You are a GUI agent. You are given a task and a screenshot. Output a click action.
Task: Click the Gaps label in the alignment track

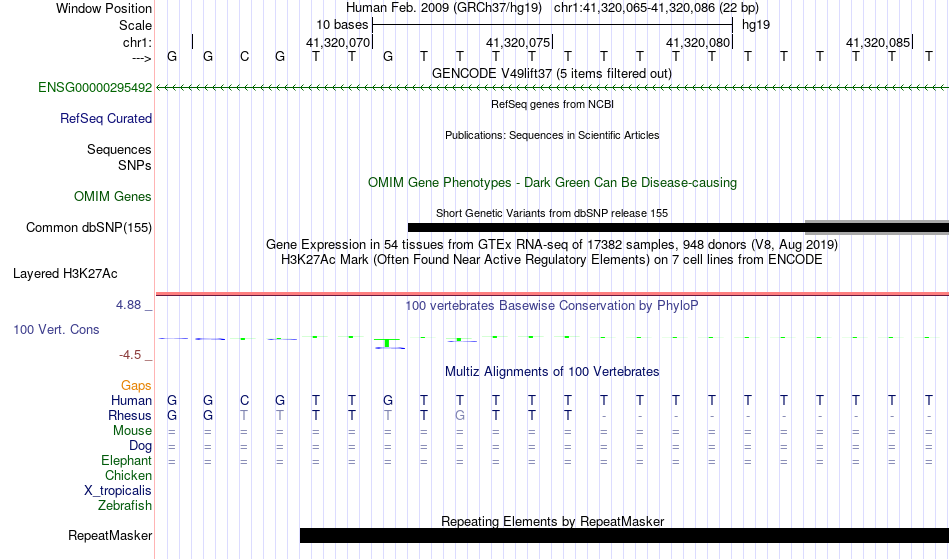point(136,386)
